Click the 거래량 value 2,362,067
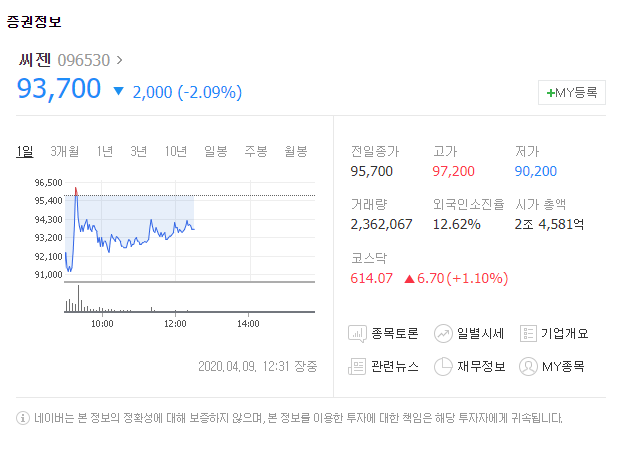The image size is (631, 455). (381, 224)
